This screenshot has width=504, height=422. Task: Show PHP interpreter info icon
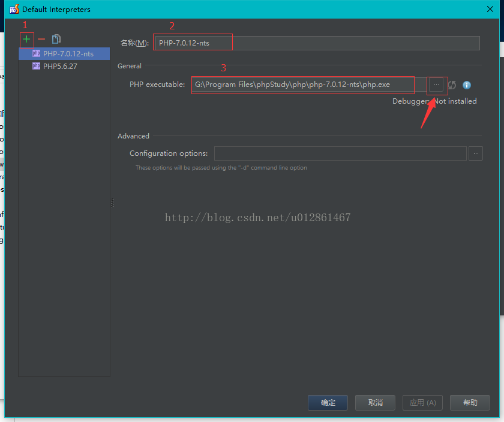coord(467,85)
